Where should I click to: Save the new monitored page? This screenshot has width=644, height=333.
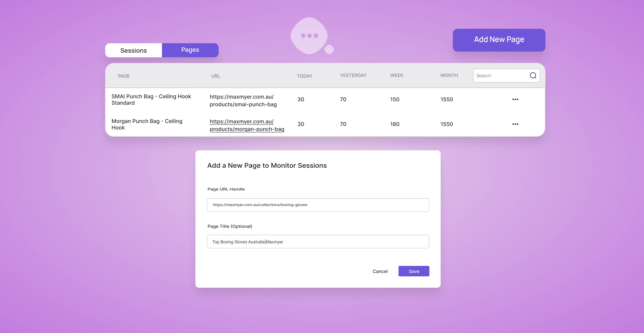click(x=414, y=271)
